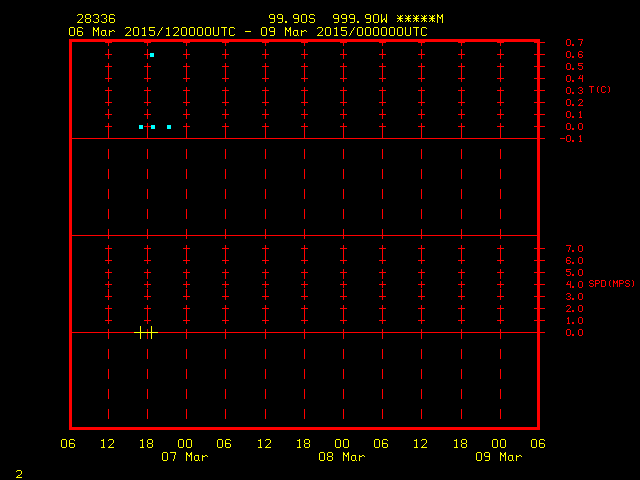Viewport: 640px width, 480px height.
Task: Click the SPD(MPS) wind speed axis title
Action: pyautogui.click(x=611, y=283)
